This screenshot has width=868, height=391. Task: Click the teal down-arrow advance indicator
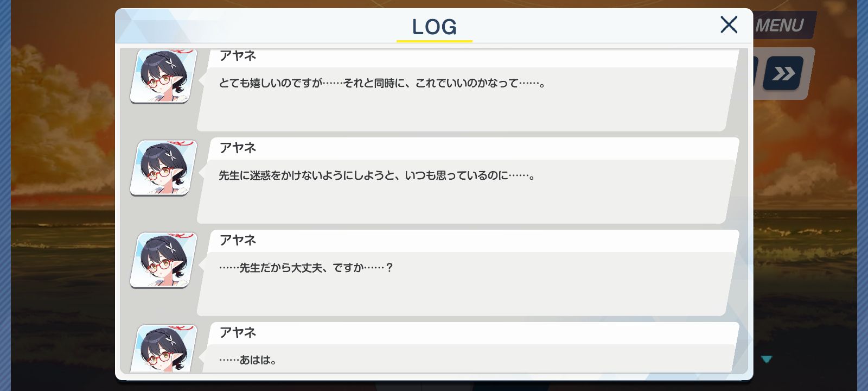click(x=767, y=359)
